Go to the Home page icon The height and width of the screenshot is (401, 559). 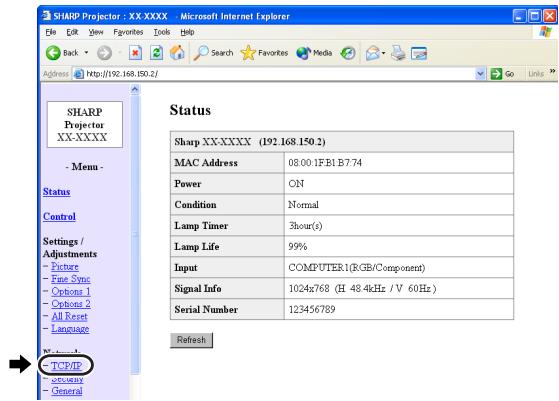[177, 53]
